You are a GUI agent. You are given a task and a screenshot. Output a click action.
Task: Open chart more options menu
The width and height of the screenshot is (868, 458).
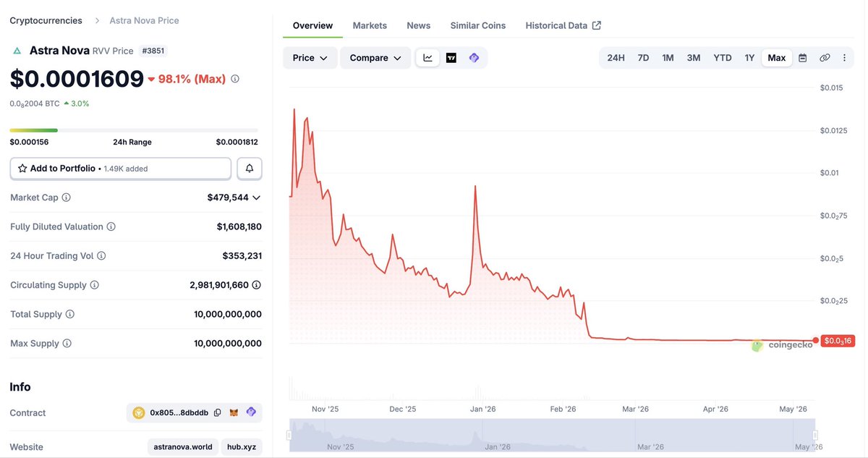pos(844,58)
